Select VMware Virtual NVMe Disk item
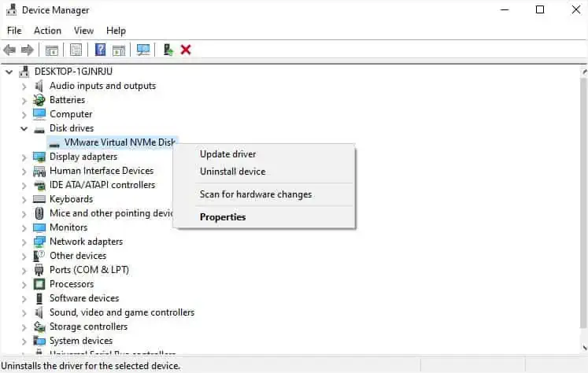The image size is (588, 373). tap(120, 142)
